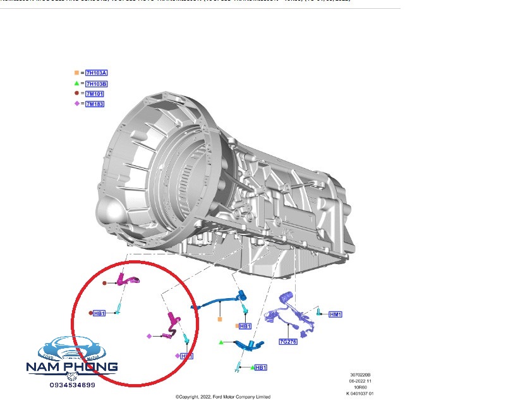
Task: Click the brown circle symbol beside 7M101
Action: pyautogui.click(x=76, y=93)
